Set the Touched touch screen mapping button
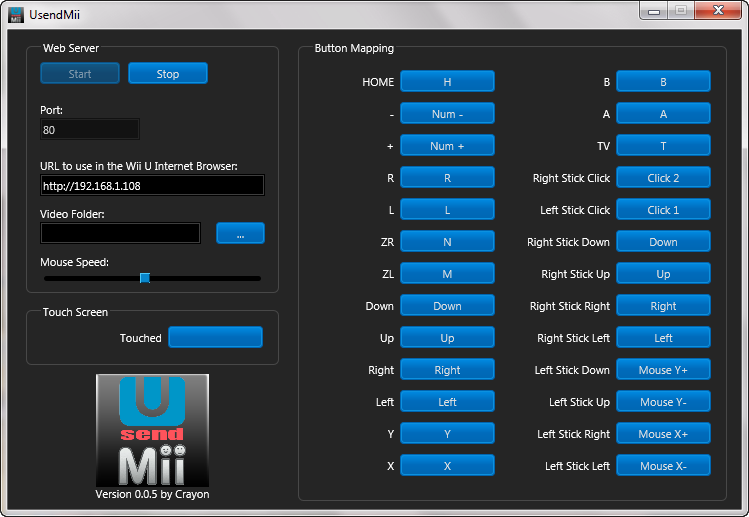This screenshot has height=517, width=749. 215,337
